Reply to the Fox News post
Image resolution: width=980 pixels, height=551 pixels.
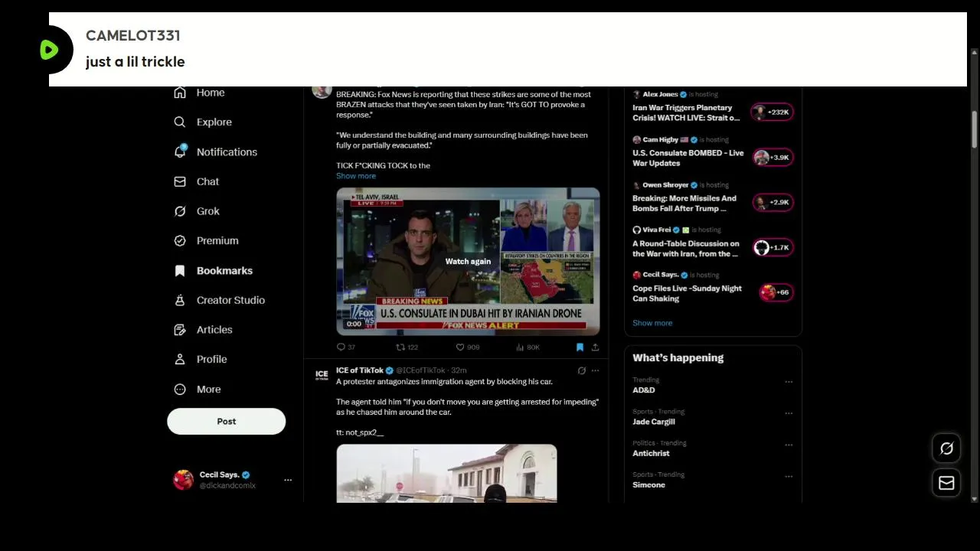tap(341, 347)
